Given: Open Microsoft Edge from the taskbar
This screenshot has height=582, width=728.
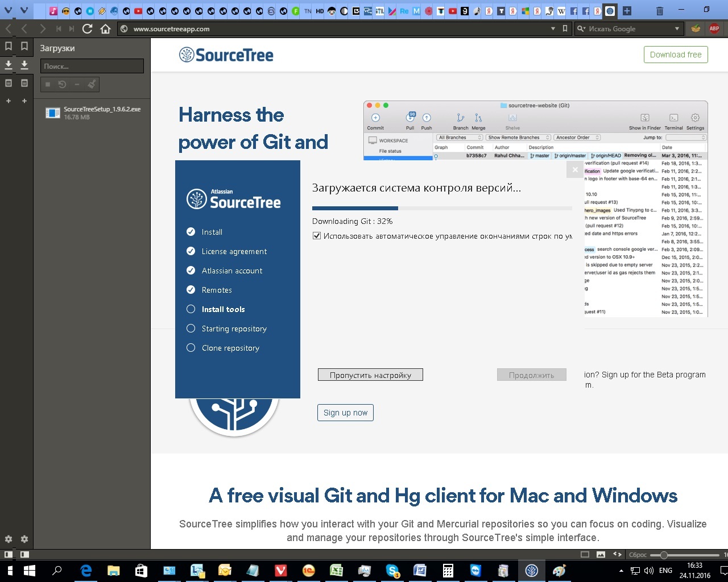Looking at the screenshot, I should [x=86, y=571].
